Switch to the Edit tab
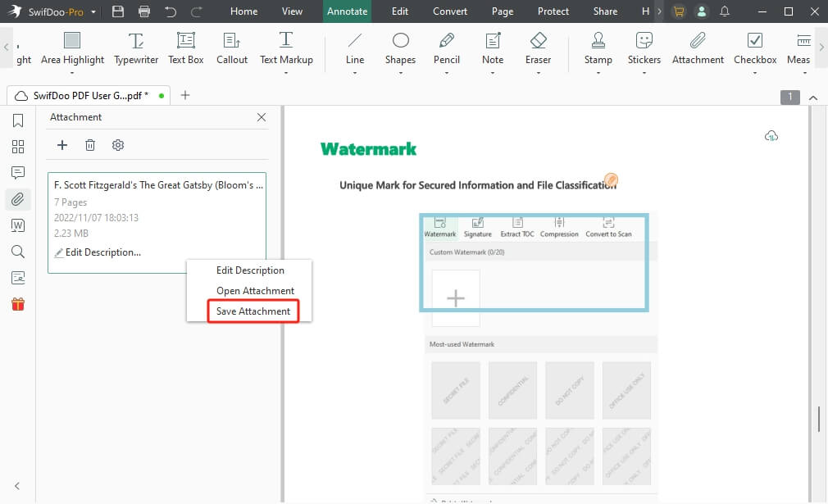The height and width of the screenshot is (504, 828). 400,11
